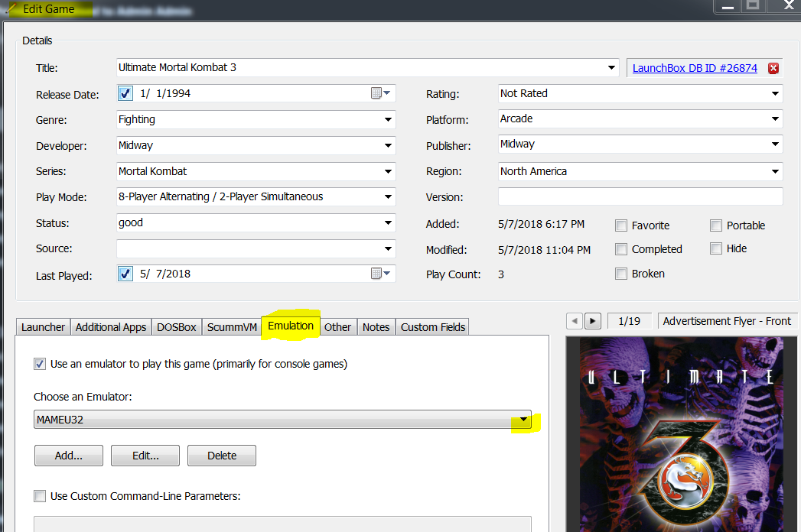Switch to the Notes tab
The width and height of the screenshot is (801, 532).
tap(376, 326)
